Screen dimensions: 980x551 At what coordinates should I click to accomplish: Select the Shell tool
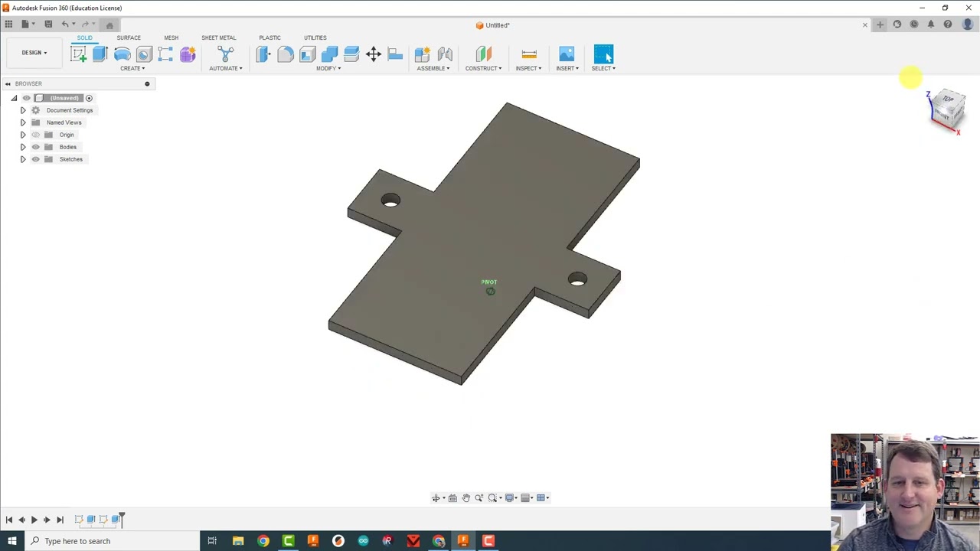tap(307, 54)
